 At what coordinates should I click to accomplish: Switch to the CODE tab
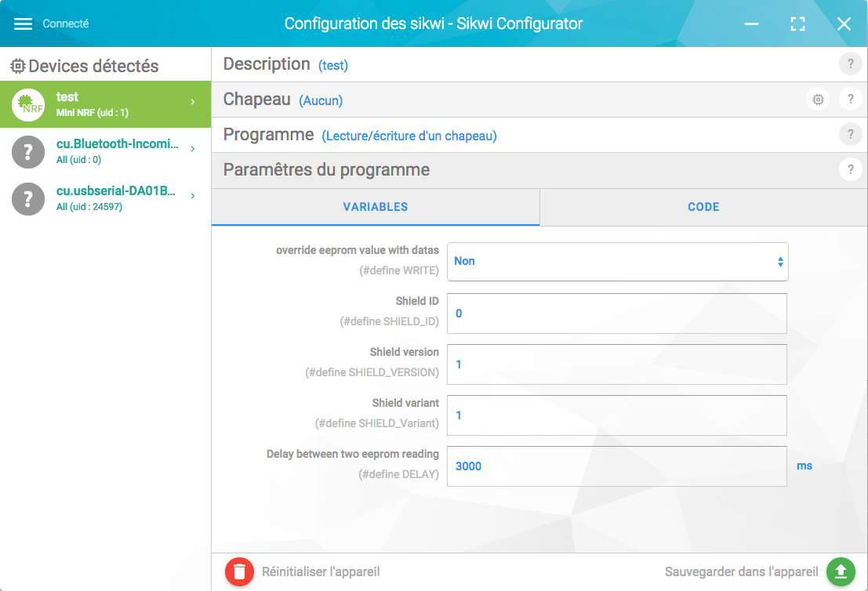pos(703,207)
